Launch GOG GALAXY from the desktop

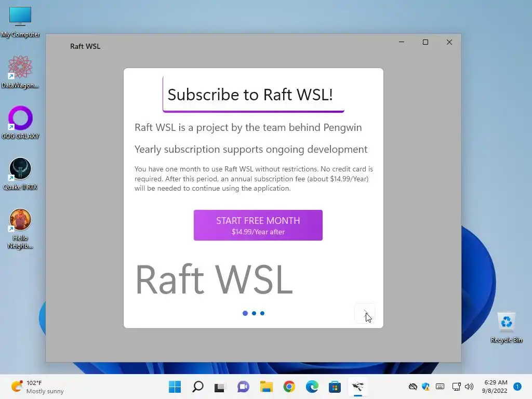pos(20,123)
